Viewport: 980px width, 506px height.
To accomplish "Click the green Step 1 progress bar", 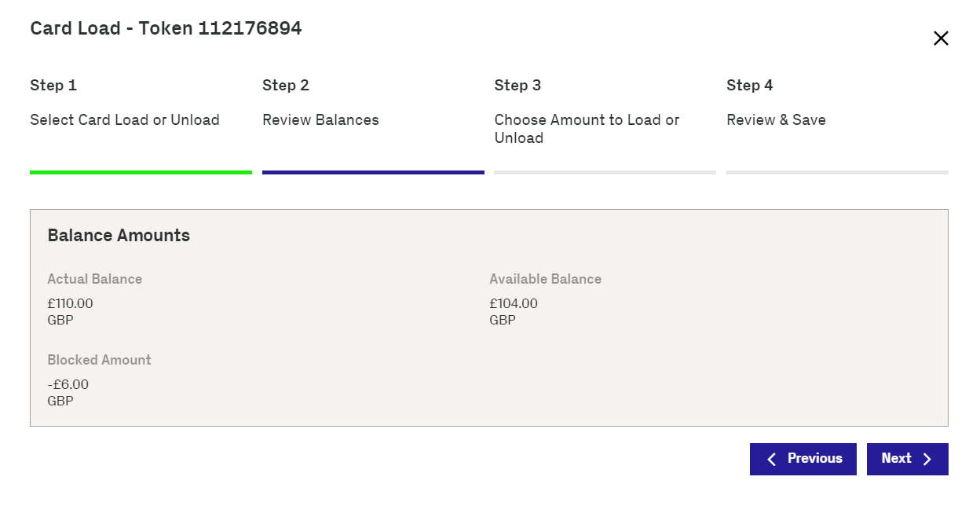I will (x=141, y=172).
